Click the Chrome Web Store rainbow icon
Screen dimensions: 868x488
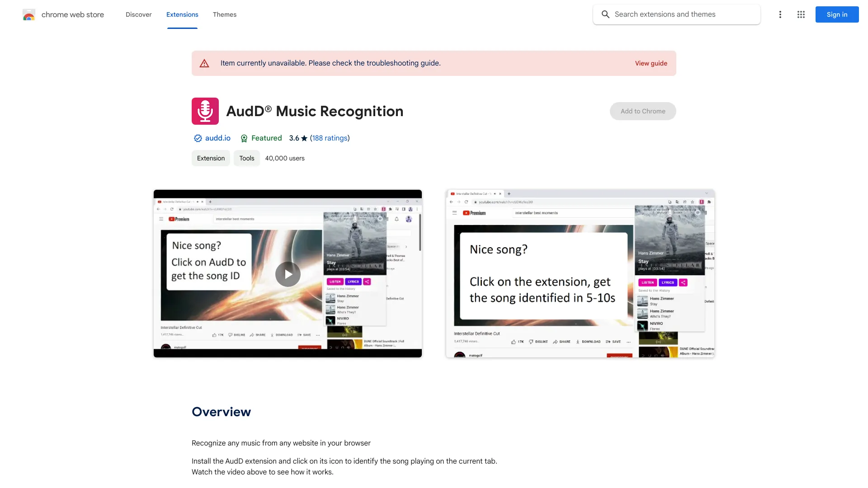(x=28, y=14)
